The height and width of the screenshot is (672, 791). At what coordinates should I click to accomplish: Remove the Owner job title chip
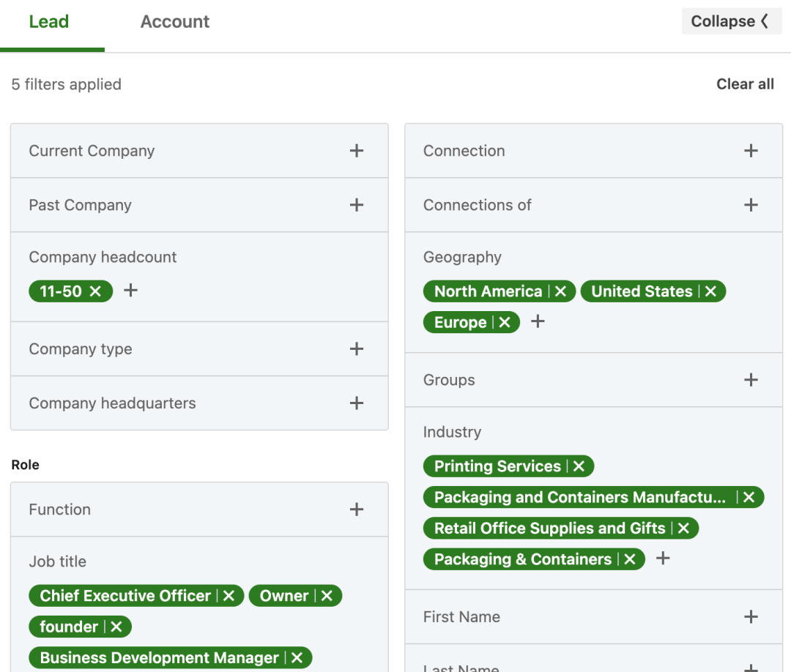pos(327,596)
